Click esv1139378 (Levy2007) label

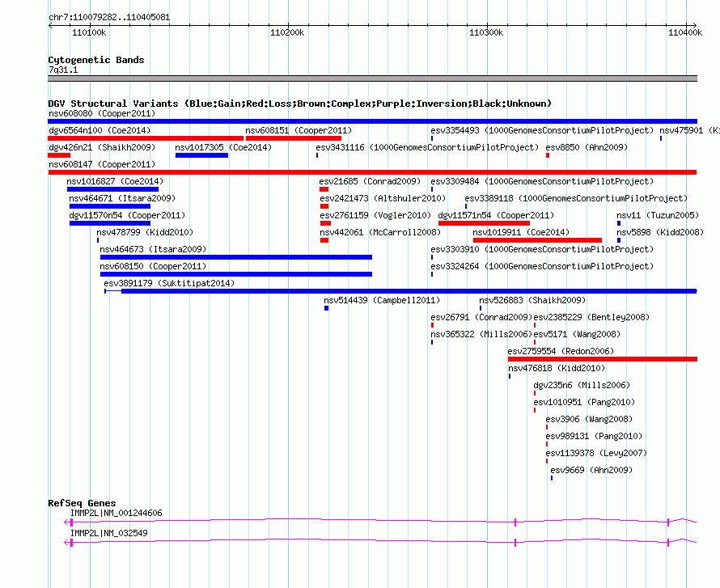596,453
